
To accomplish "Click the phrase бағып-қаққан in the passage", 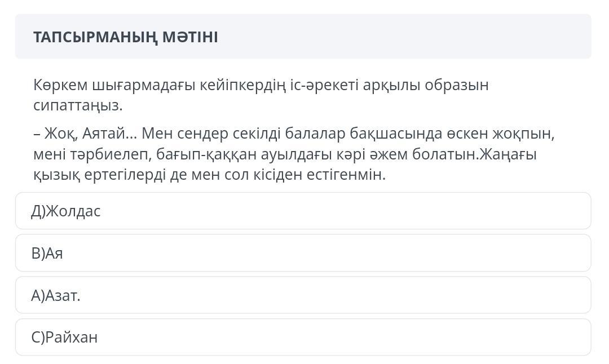I will pos(206,154).
